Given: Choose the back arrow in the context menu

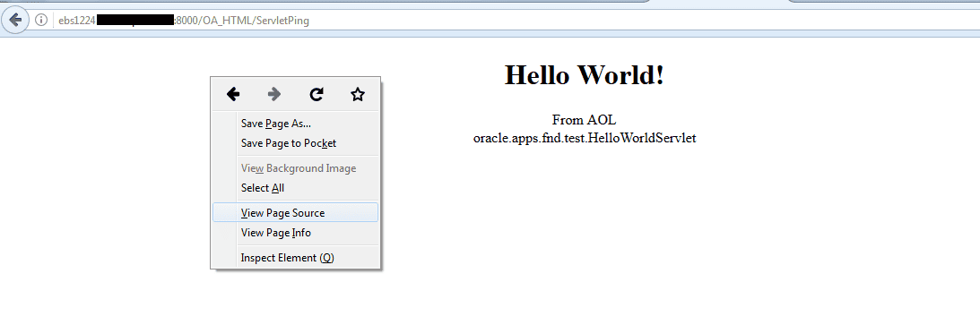Looking at the screenshot, I should [x=233, y=94].
